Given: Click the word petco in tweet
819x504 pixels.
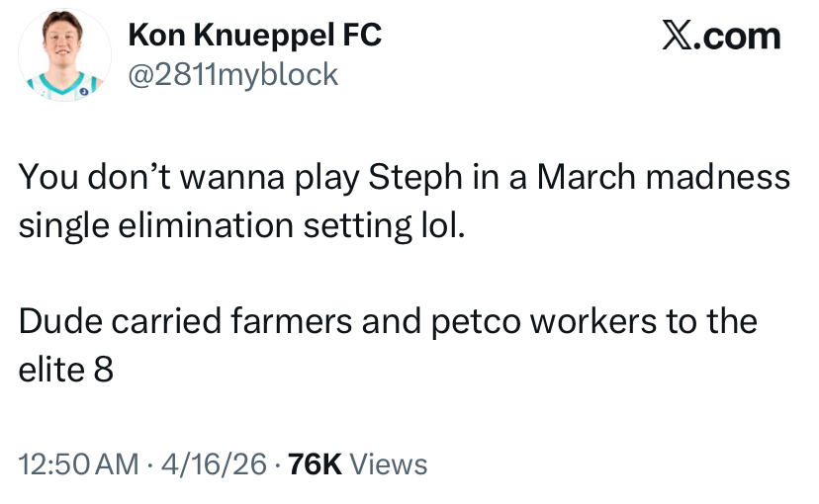Looking at the screenshot, I should point(476,322).
